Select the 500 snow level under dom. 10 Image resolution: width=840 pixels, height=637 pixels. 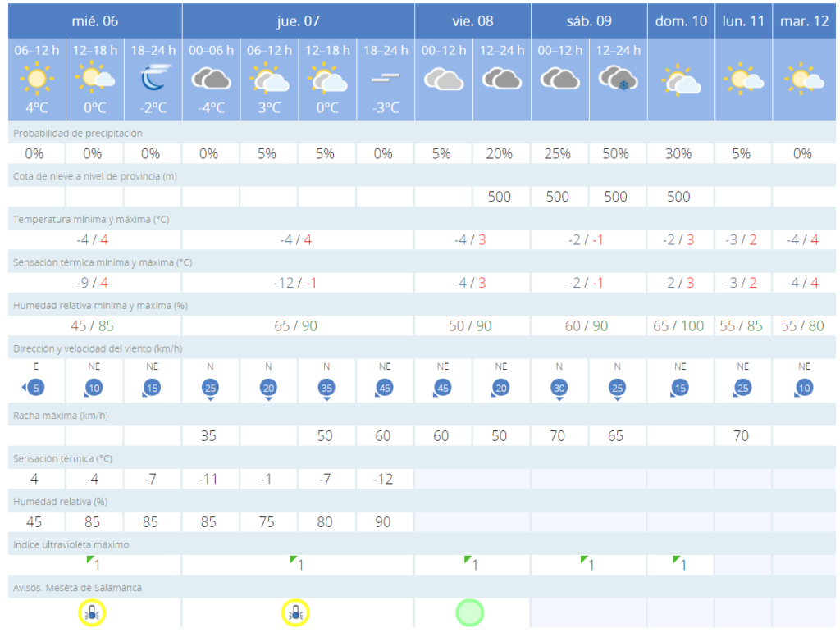678,197
